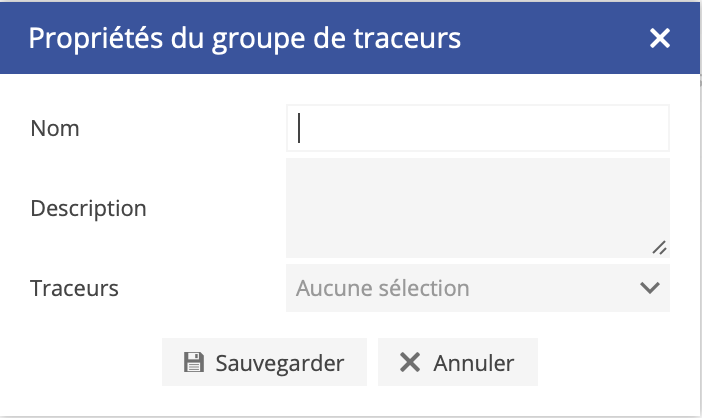This screenshot has height=418, width=702.
Task: Click the Nom field label
Action: (55, 128)
